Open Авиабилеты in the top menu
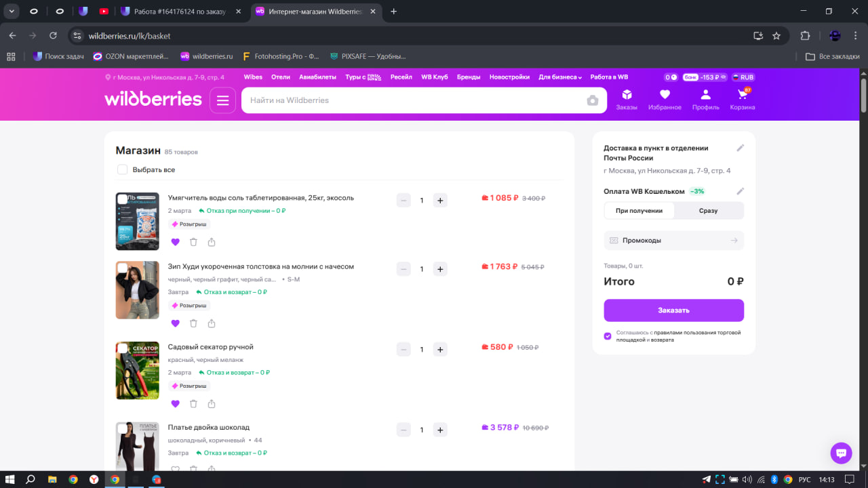The image size is (868, 488). click(x=317, y=77)
